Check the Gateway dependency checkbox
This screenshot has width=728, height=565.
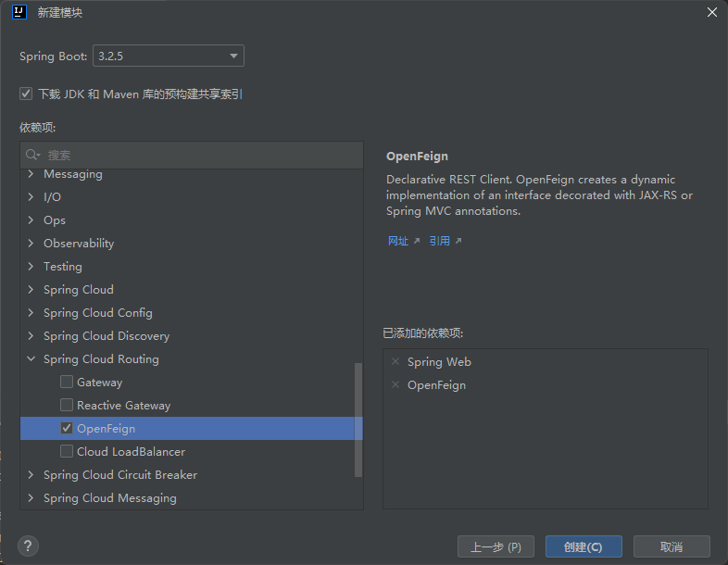pos(67,382)
